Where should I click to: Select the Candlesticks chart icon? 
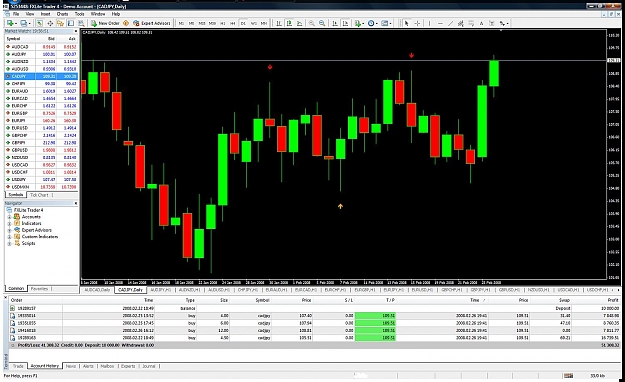pos(289,23)
